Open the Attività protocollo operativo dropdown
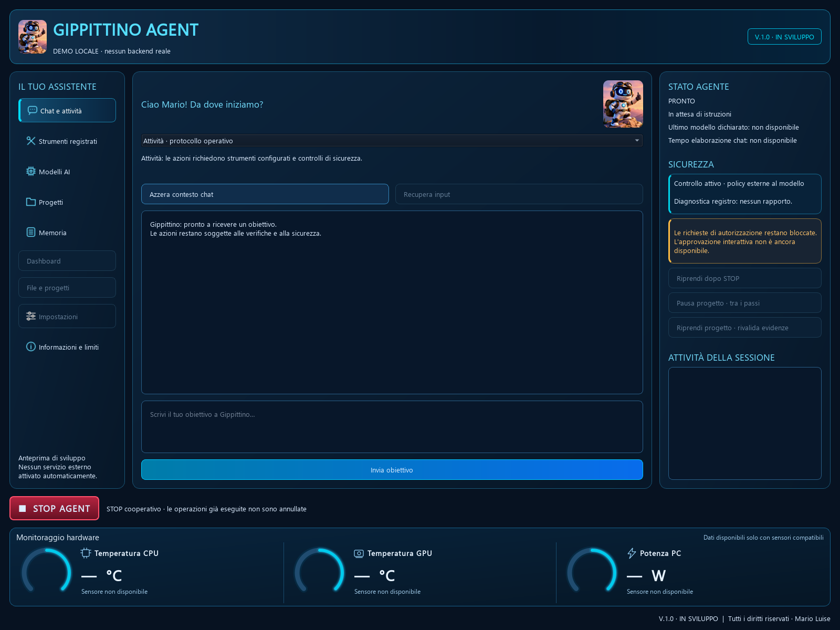This screenshot has height=630, width=840. tap(392, 141)
